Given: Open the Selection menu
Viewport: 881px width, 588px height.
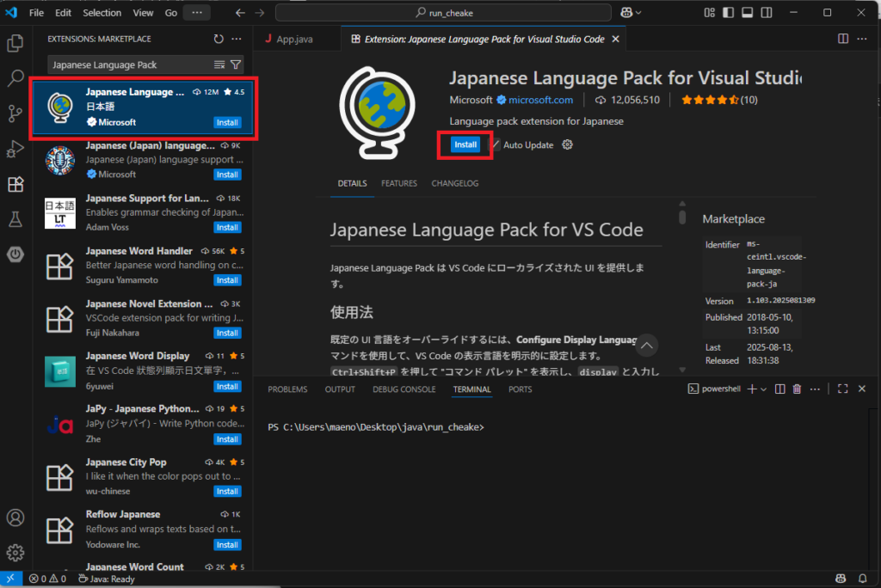Looking at the screenshot, I should 102,12.
